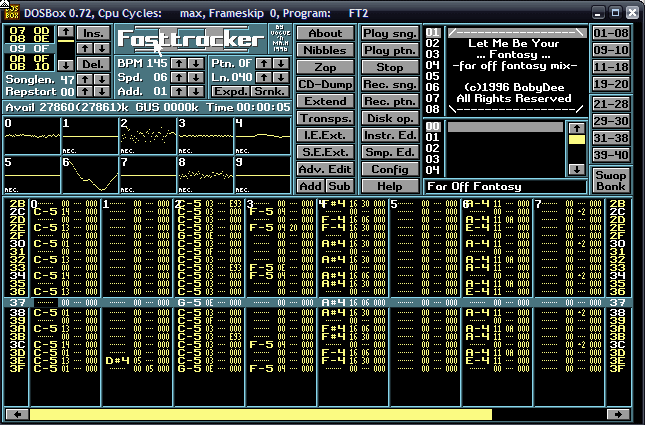Switch to instrument bank 39-40
The image size is (645, 425).
611,155
